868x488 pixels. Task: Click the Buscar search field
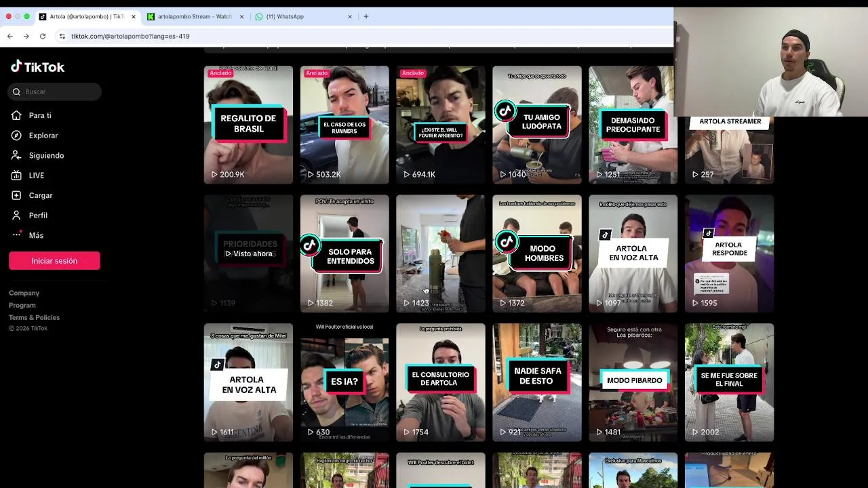coord(56,91)
